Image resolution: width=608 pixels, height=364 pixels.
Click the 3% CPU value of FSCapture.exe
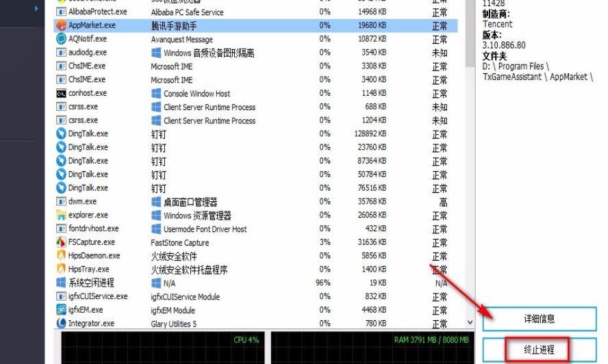(x=325, y=242)
